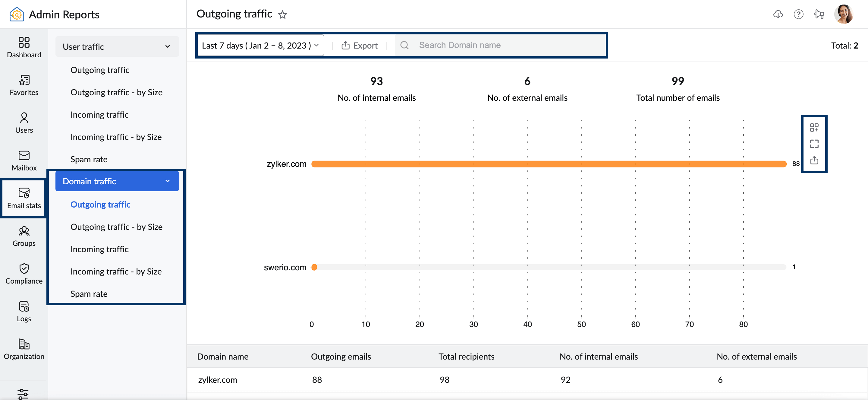Open the help question mark icon

[798, 14]
